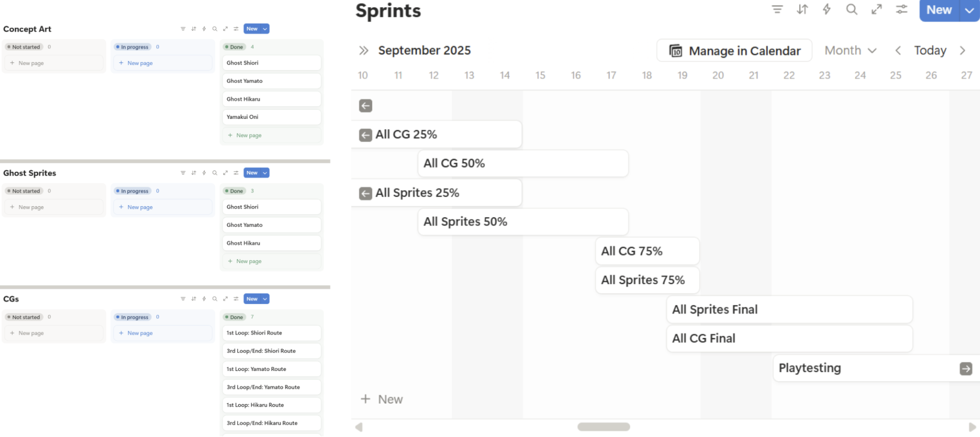Image resolution: width=980 pixels, height=437 pixels.
Task: Open the Yamakui Oni card
Action: point(272,117)
